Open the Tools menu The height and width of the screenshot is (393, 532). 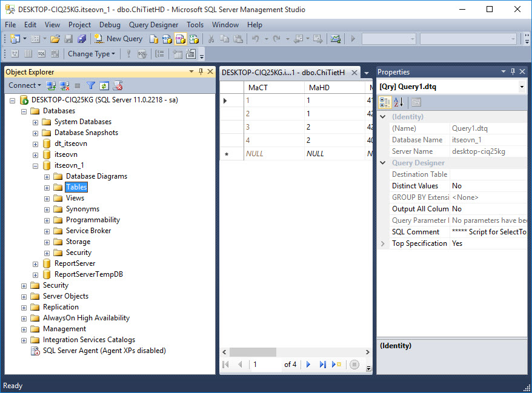click(195, 25)
